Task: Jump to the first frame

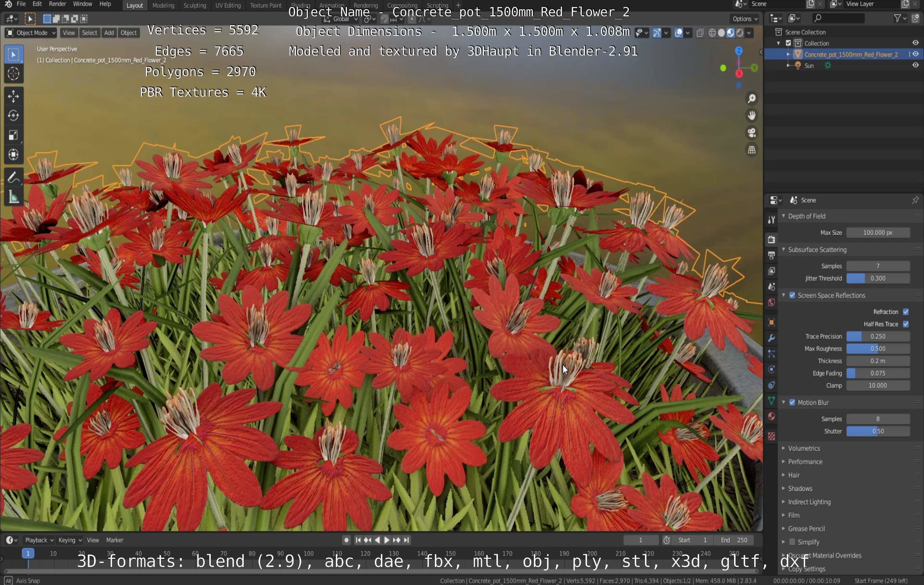Action: [x=358, y=540]
